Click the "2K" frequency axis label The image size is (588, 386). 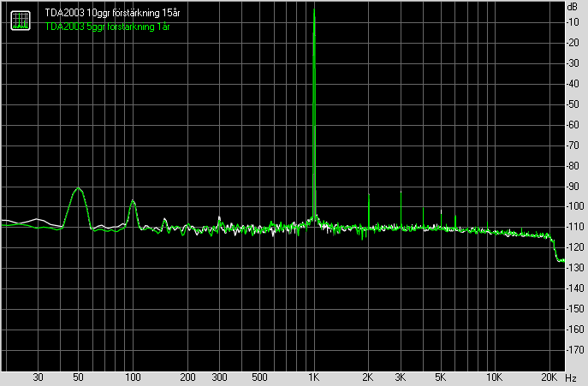coord(368,377)
